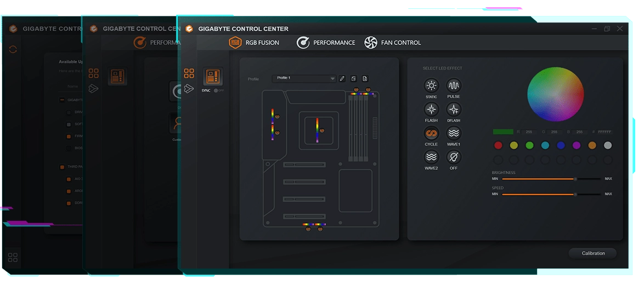Click the Name column header in the back window
The height and width of the screenshot is (285, 644).
[x=73, y=87]
